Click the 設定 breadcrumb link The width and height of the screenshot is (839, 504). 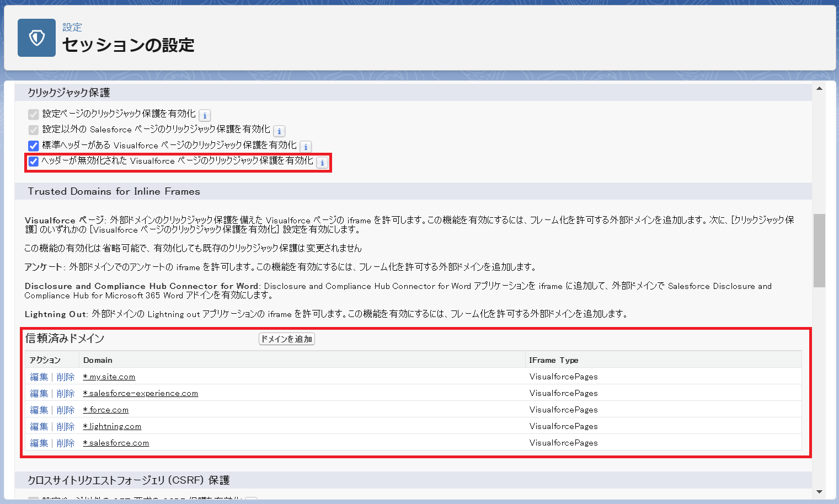72,27
